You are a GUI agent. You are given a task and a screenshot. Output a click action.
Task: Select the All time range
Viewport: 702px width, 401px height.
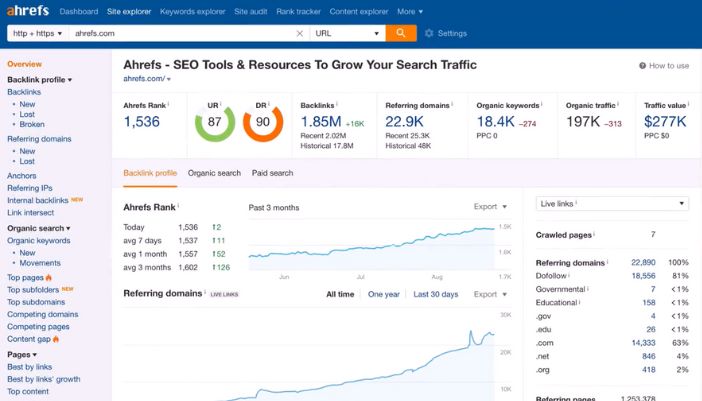coord(340,294)
